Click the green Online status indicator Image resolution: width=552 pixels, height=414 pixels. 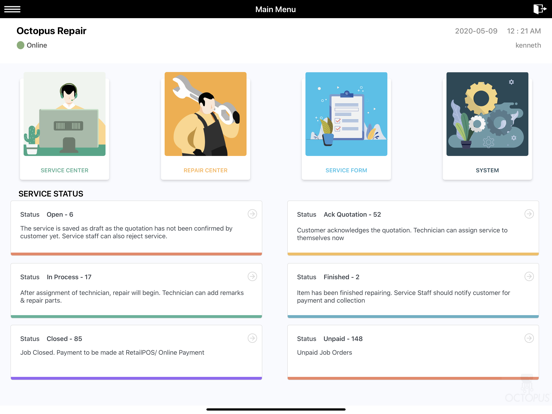click(20, 45)
